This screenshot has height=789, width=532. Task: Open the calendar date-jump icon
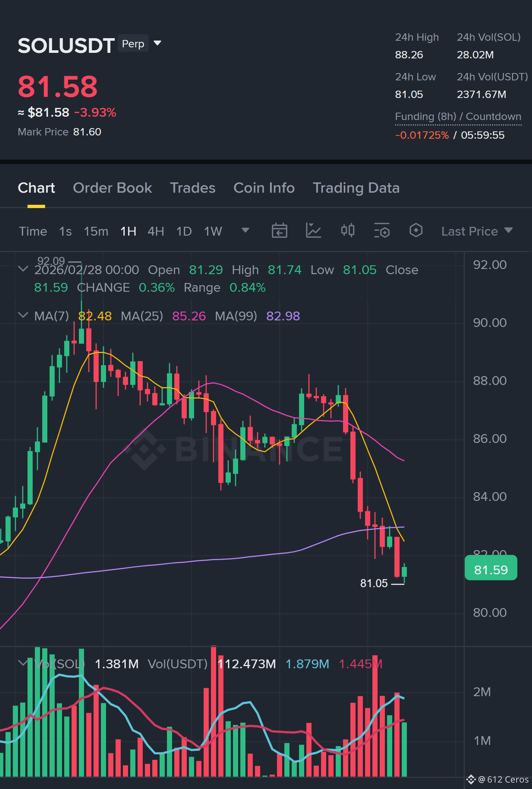tap(279, 231)
